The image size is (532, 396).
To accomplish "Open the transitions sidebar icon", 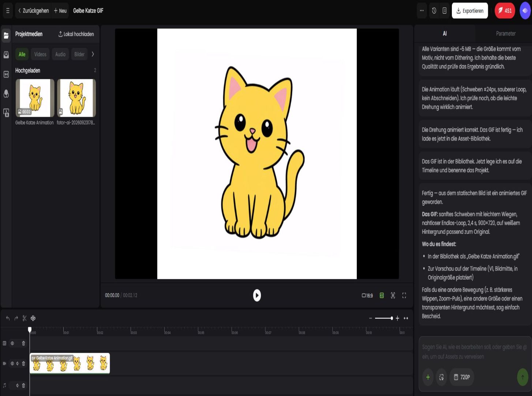I will pyautogui.click(x=6, y=74).
